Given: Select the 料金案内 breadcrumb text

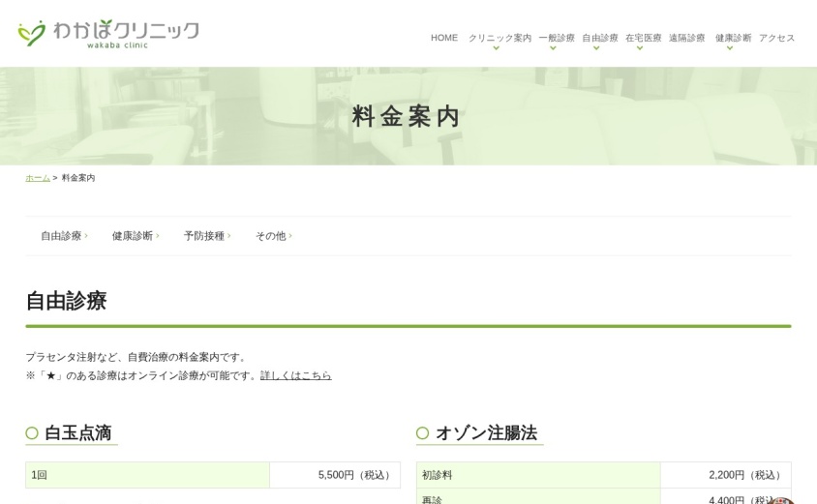Looking at the screenshot, I should click(x=78, y=178).
